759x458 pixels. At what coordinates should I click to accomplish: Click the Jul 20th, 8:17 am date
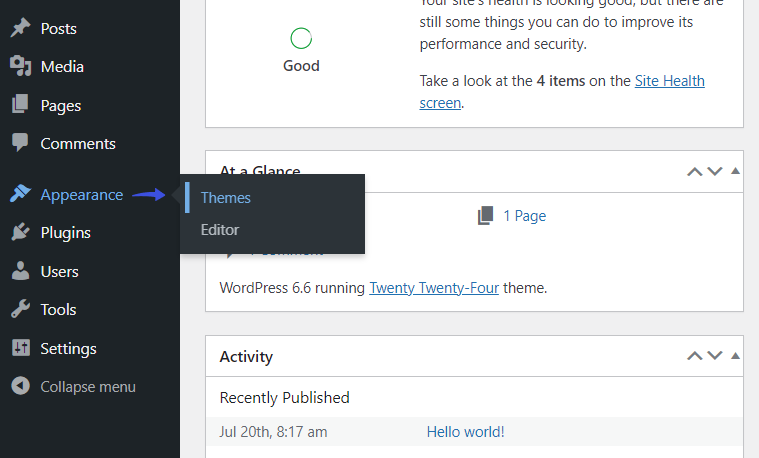(273, 431)
